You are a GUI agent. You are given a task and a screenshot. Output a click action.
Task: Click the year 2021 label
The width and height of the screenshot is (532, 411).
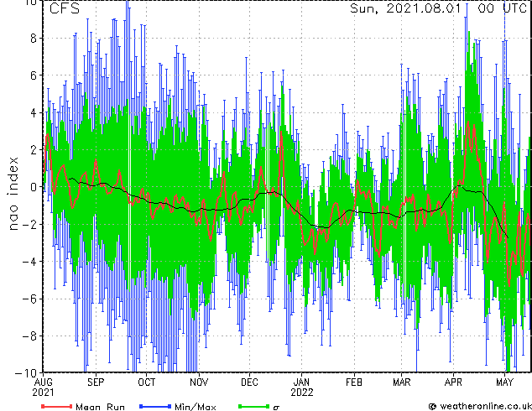click(x=43, y=393)
